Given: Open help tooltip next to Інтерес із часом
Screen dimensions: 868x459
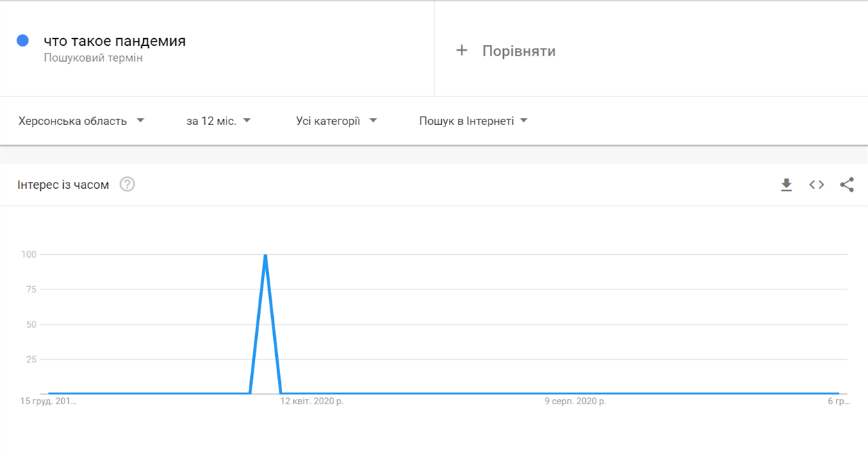Looking at the screenshot, I should pos(127,185).
